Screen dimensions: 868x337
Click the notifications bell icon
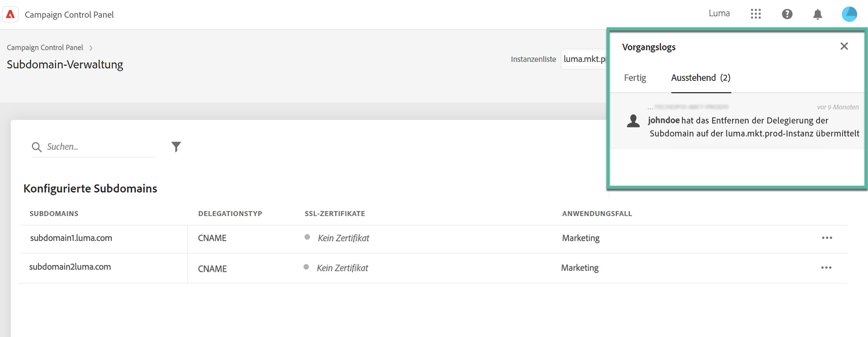click(818, 14)
